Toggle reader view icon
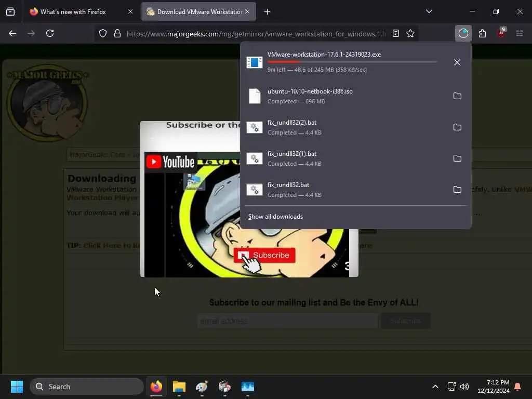 395,33
